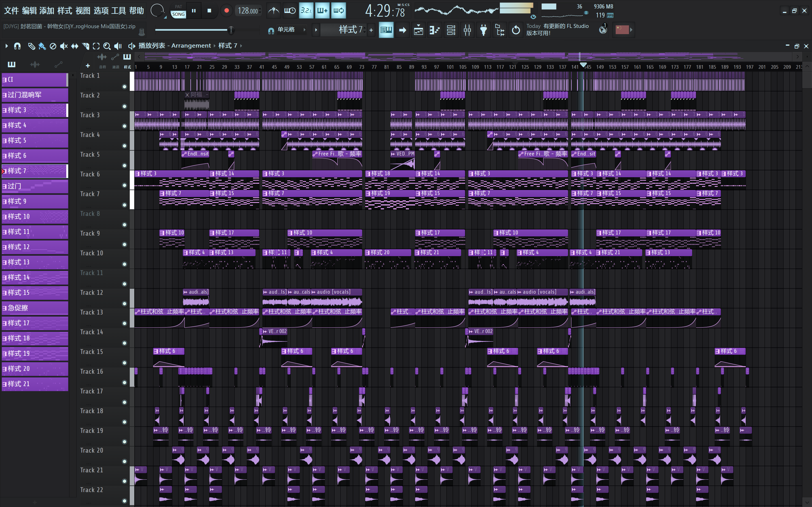This screenshot has height=507, width=812.
Task: Select the zoom tool in playlist toolbar
Action: coord(107,46)
